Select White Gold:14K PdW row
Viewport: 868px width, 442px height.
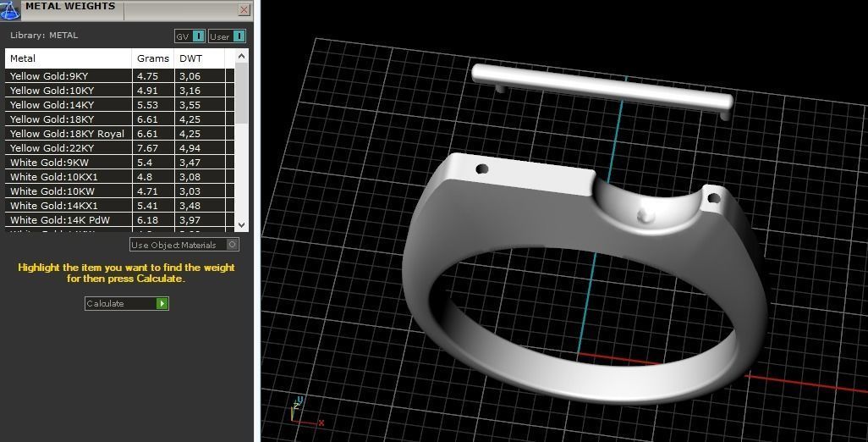pyautogui.click(x=119, y=220)
